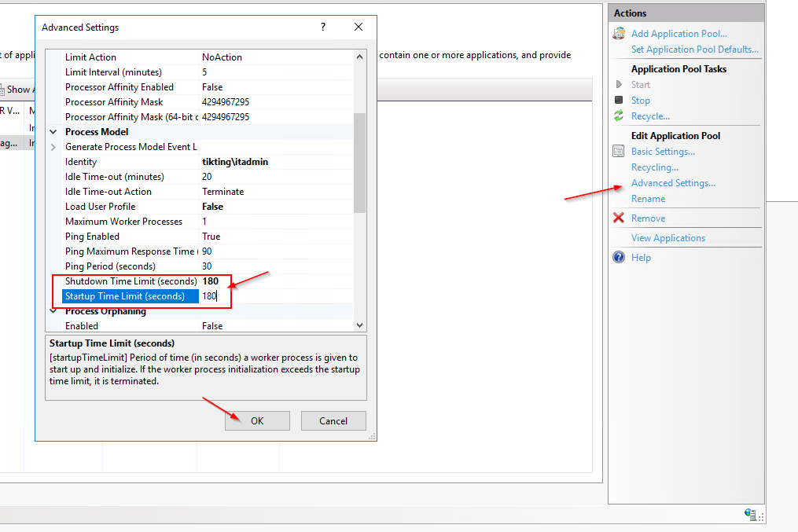Click the Stop application pool icon

(619, 101)
